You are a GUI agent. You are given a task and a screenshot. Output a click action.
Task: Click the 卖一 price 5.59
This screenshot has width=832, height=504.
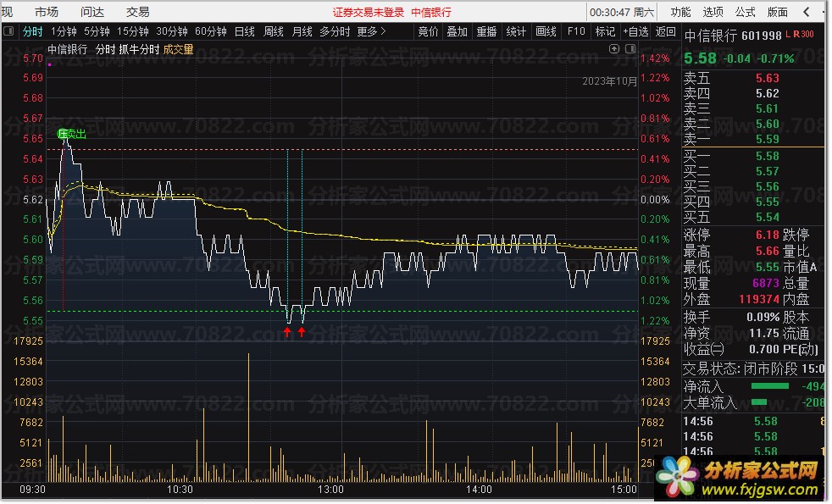[x=768, y=139]
